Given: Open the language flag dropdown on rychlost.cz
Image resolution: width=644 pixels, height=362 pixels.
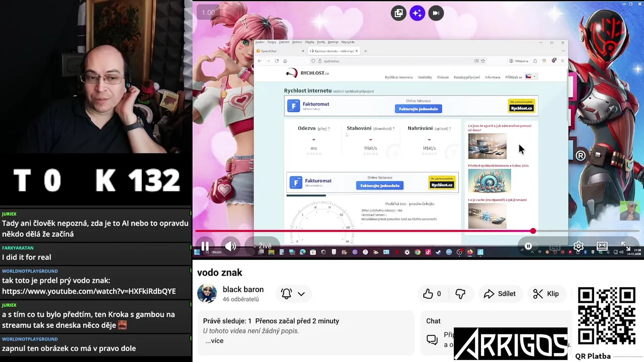Looking at the screenshot, I should [x=531, y=77].
